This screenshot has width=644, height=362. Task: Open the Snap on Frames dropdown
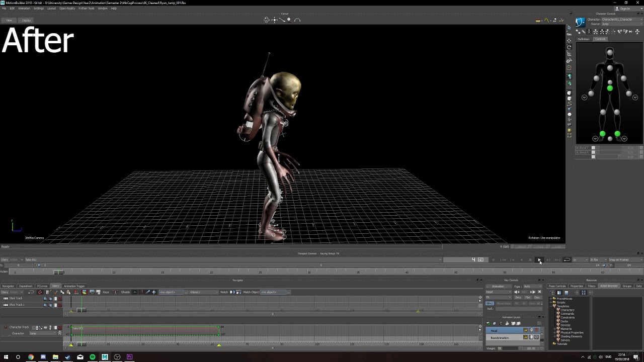(626, 260)
